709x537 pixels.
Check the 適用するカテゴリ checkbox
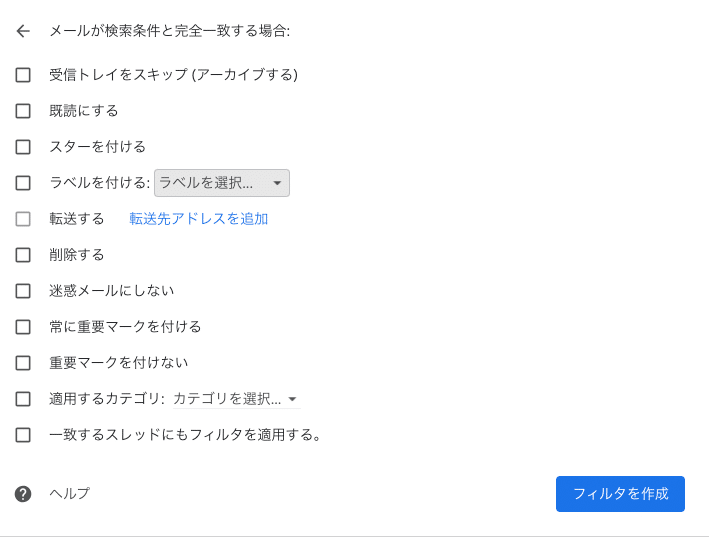coord(23,399)
